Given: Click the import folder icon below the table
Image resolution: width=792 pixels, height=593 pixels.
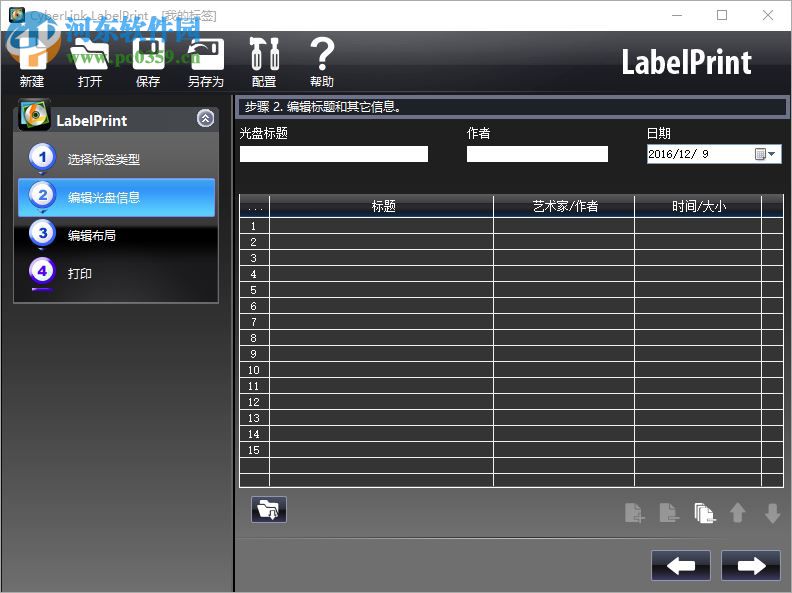Looking at the screenshot, I should tap(269, 509).
